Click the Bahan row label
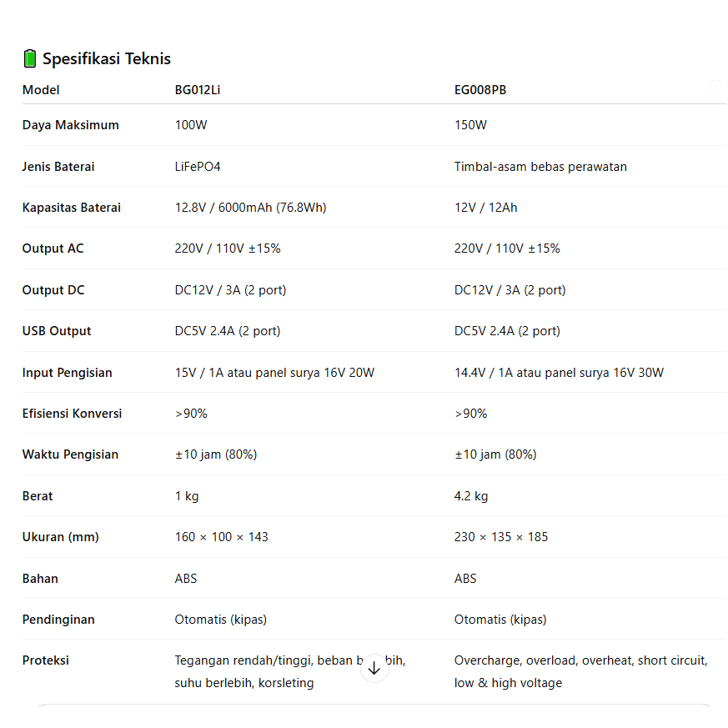Image resolution: width=728 pixels, height=728 pixels. pos(40,579)
